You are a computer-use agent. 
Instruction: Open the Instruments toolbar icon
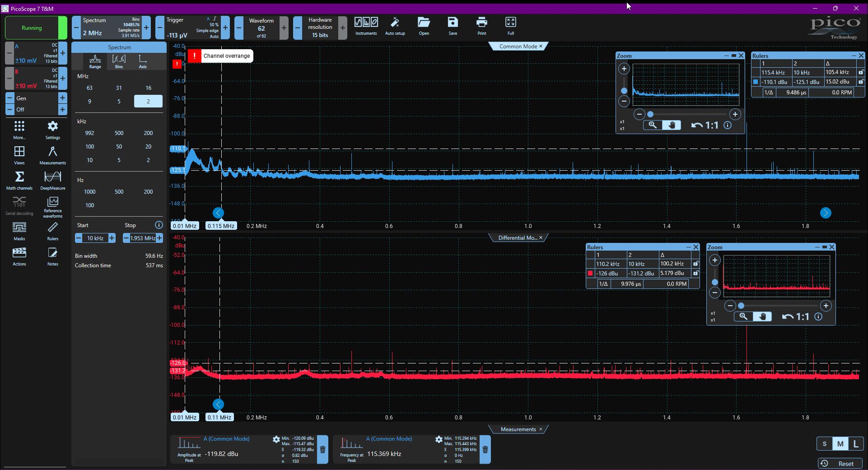coord(366,26)
